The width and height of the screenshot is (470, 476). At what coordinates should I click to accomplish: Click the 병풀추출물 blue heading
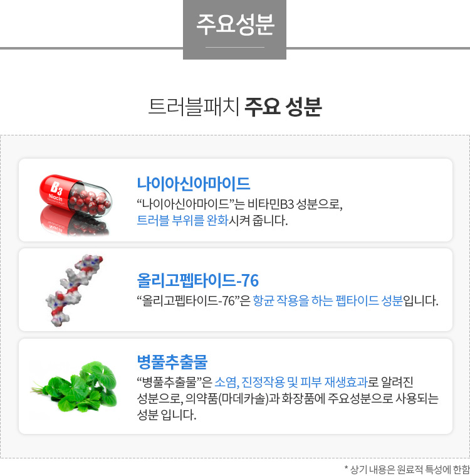(x=172, y=362)
